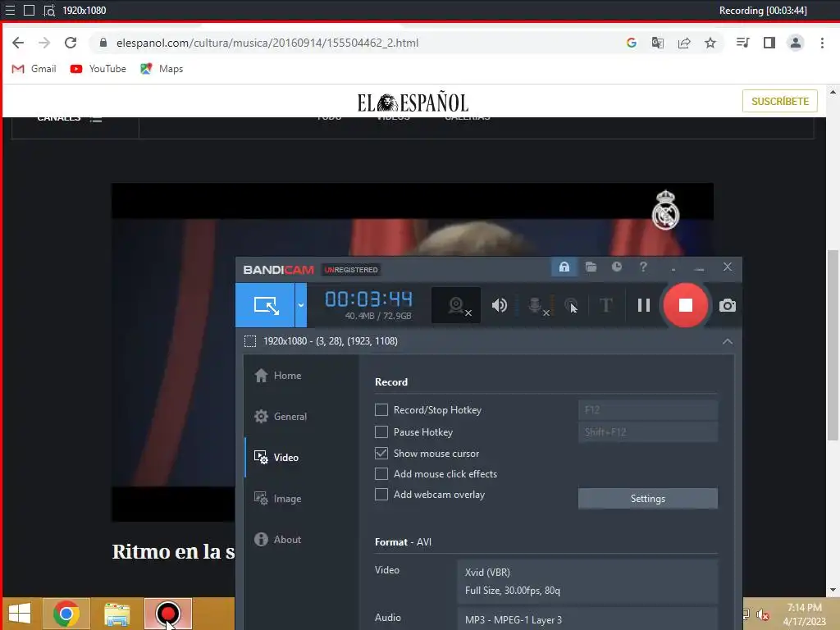
Task: Pause the Bandicam recording
Action: [x=644, y=305]
